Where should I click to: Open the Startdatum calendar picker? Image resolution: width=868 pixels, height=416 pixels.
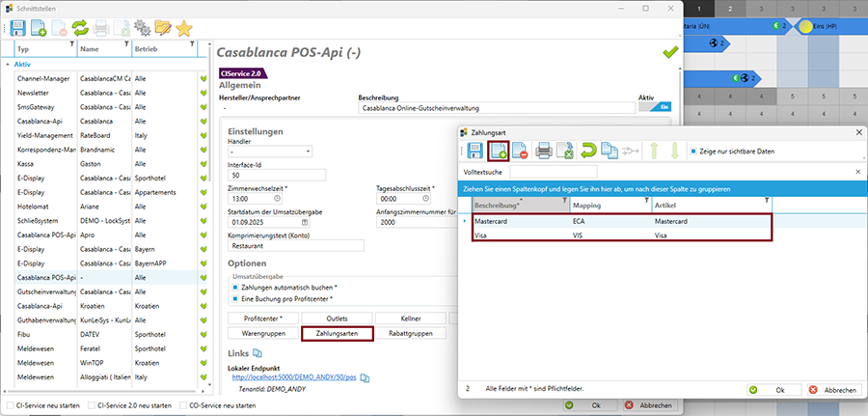[x=305, y=222]
